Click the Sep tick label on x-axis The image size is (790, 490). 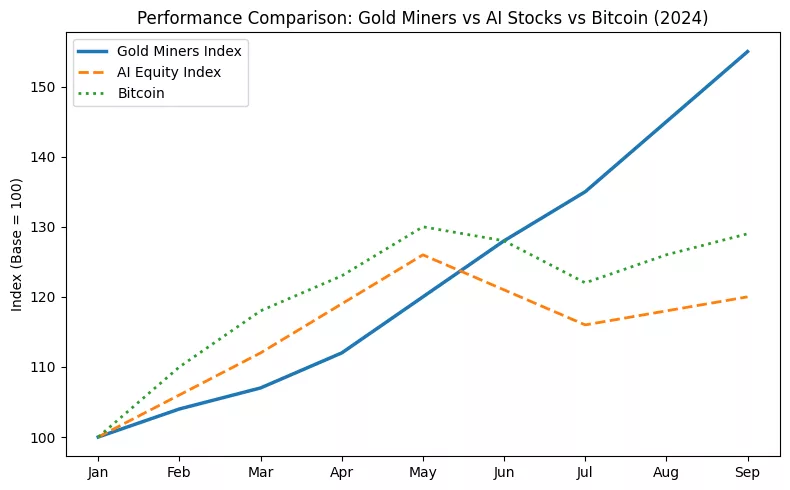tap(748, 471)
